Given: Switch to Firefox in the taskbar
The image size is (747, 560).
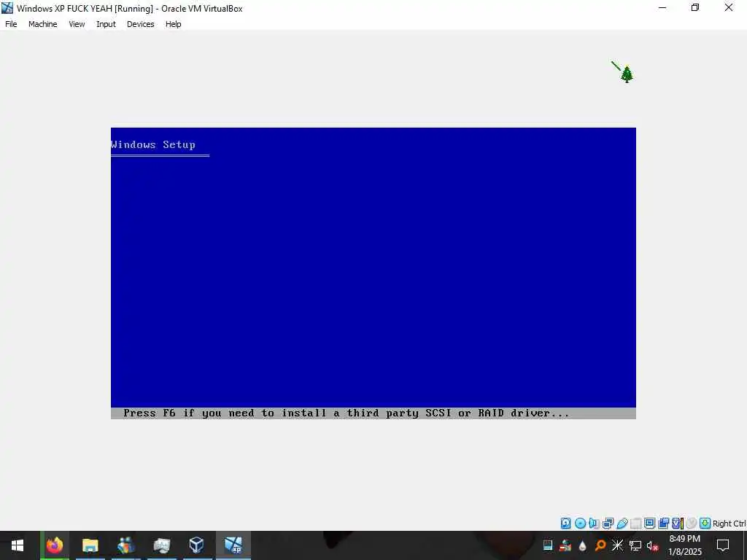Looking at the screenshot, I should tap(54, 545).
